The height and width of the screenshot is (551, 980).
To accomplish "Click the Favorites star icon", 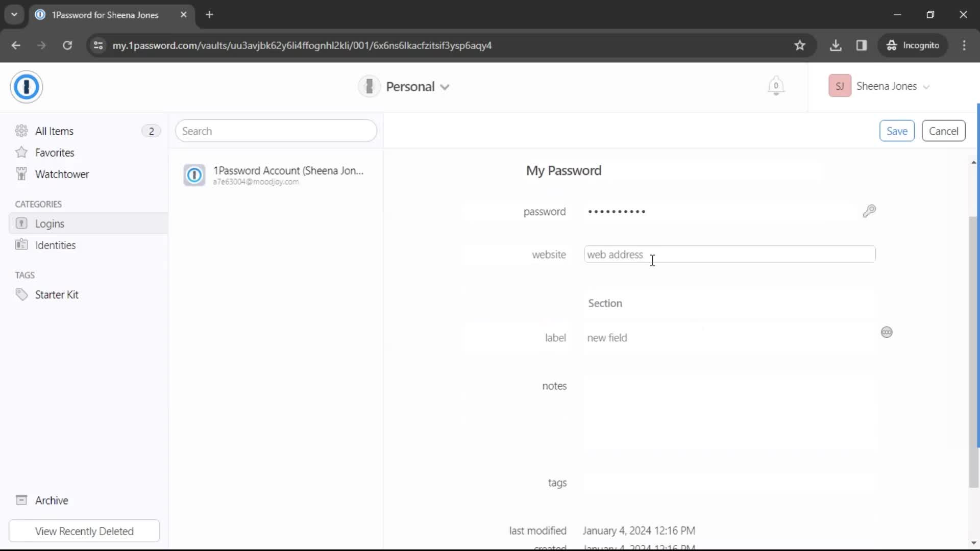I will (21, 152).
